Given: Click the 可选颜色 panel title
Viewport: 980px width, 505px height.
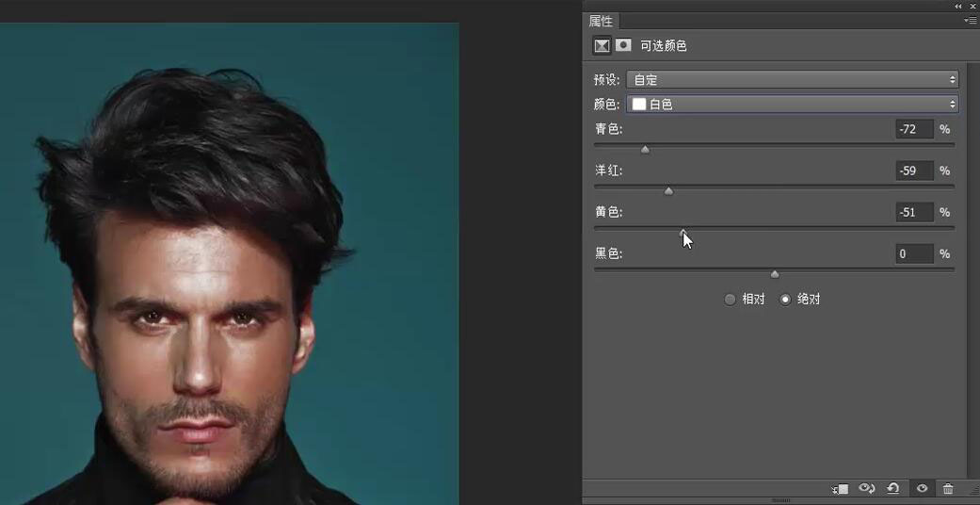Looking at the screenshot, I should point(663,45).
